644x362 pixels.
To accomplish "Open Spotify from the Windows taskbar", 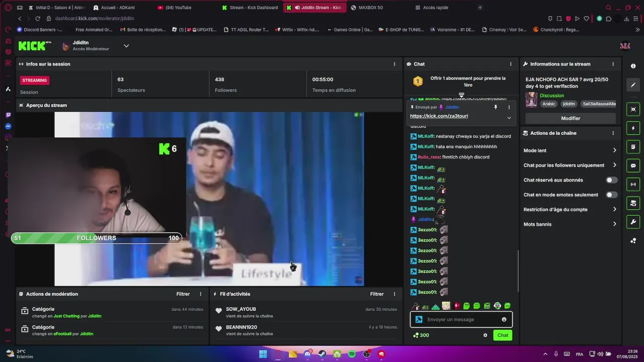I will coord(352,354).
